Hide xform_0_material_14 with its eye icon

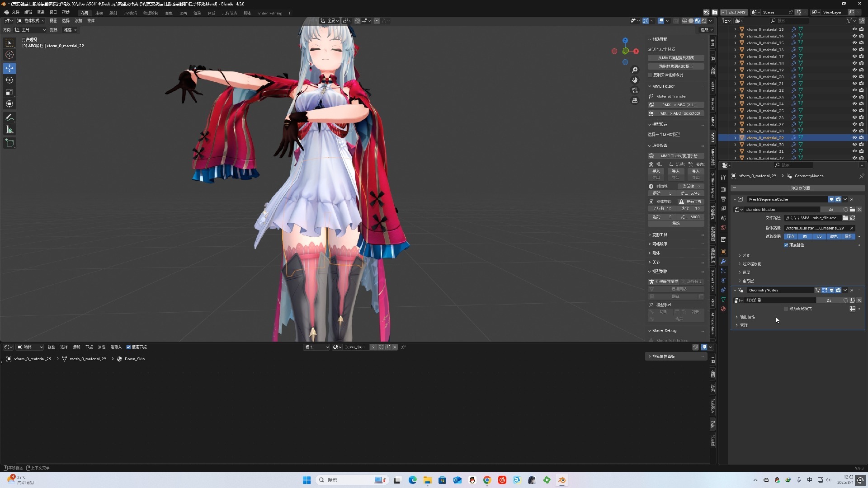coord(854,36)
